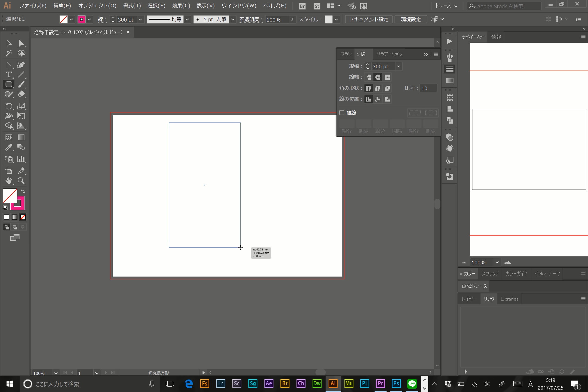Enable round cap line end style
This screenshot has width=588, height=392.
(x=377, y=77)
